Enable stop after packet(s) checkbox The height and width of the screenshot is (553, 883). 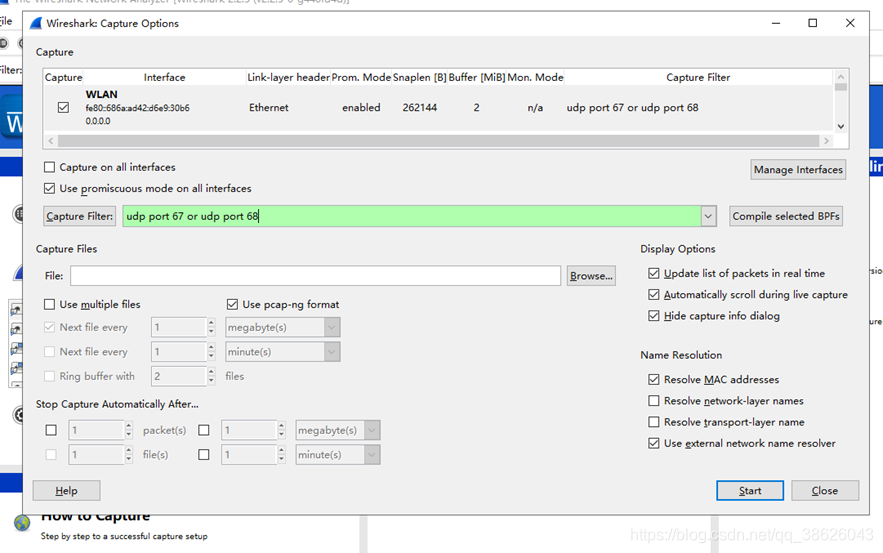(x=51, y=430)
